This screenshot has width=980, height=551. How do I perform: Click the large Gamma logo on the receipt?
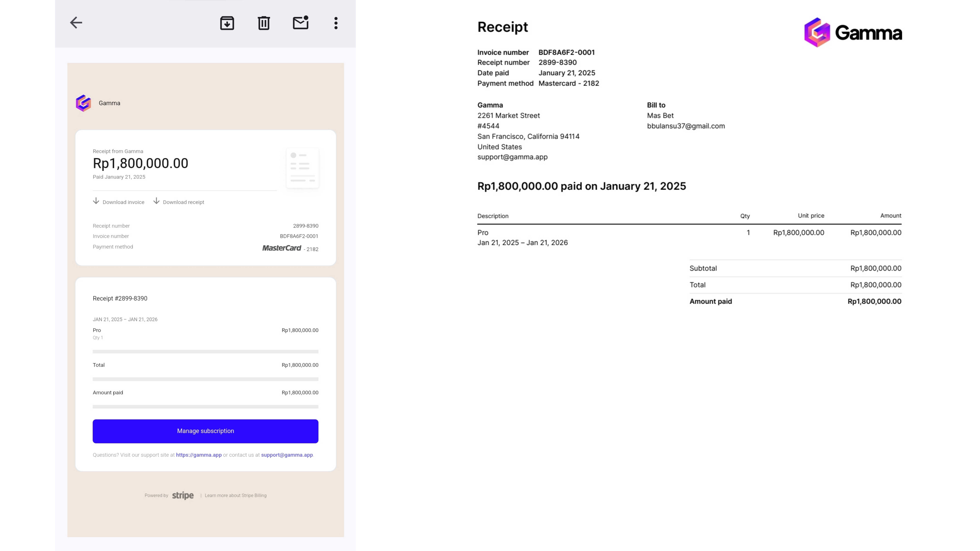(853, 33)
